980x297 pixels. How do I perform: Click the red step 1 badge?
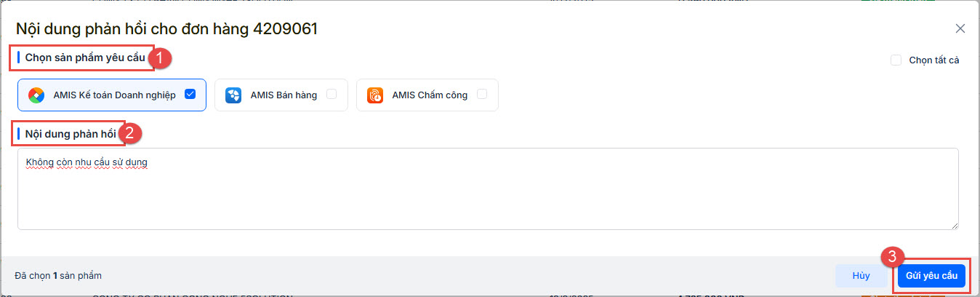(164, 58)
